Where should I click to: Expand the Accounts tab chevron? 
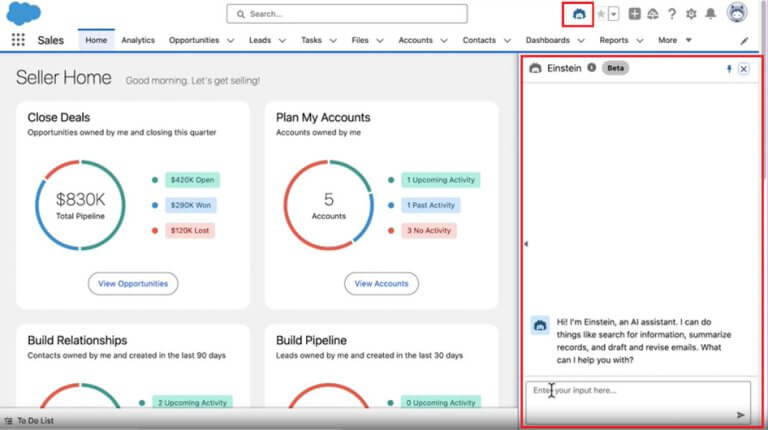point(444,41)
